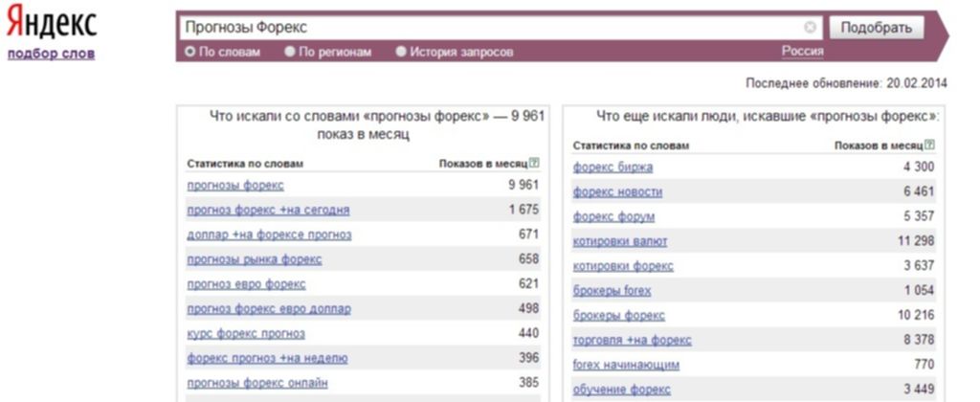
Task: Select 'По регионам' radio option
Action: (328, 52)
